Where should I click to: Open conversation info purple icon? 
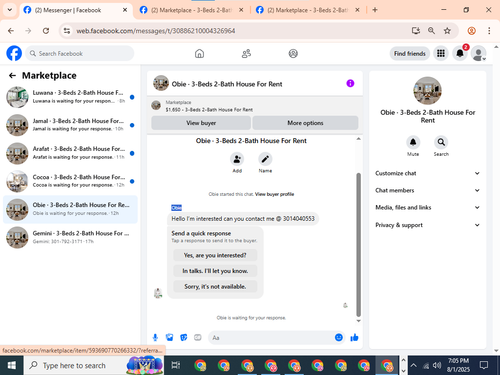[x=350, y=83]
